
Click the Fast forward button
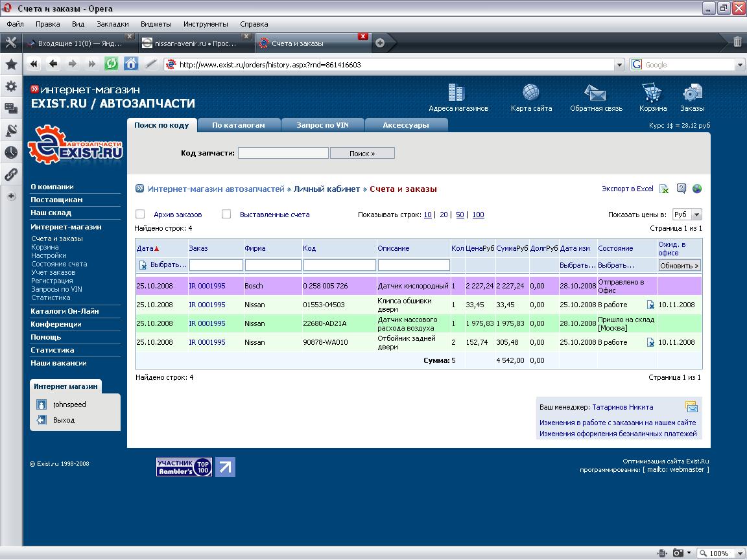pos(92,64)
